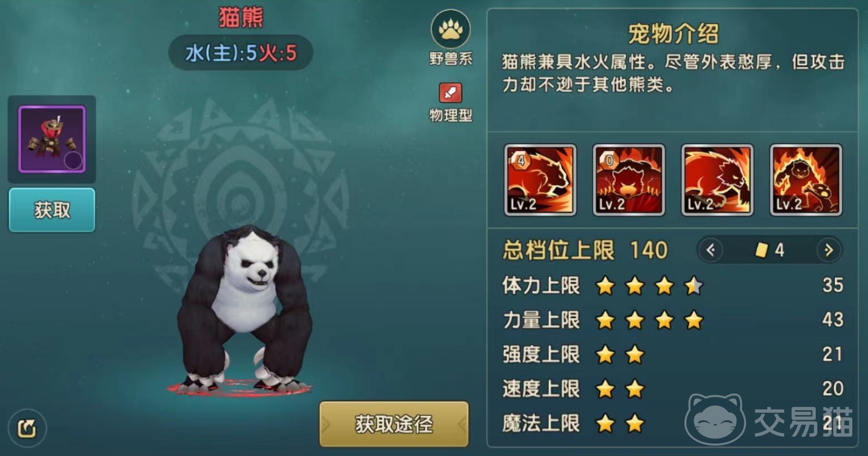This screenshot has width=868, height=456.
Task: Select the red-hat pet thumbnail
Action: (52, 139)
